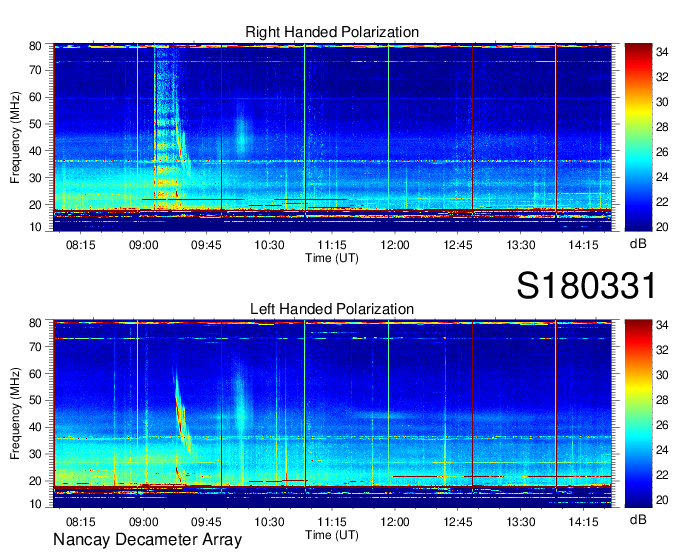680x552 pixels.
Task: Click the "Left Handed Polarization" plot title
Action: [332, 309]
